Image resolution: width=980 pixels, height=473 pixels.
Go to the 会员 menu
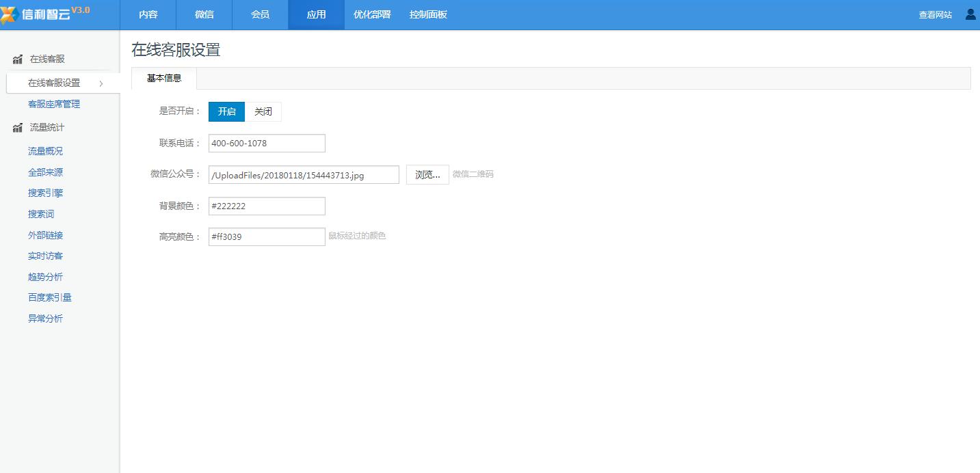point(260,14)
